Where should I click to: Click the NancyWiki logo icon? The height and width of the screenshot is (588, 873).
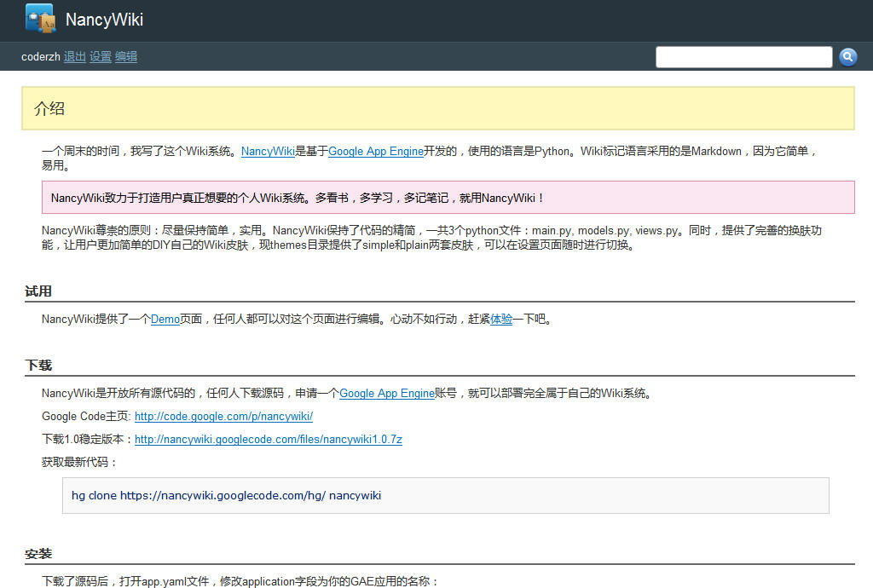[x=41, y=19]
